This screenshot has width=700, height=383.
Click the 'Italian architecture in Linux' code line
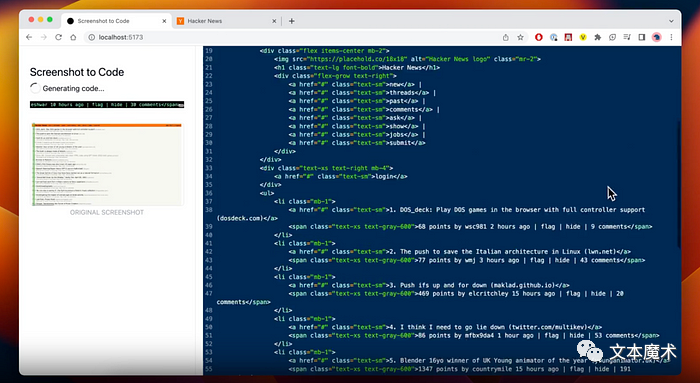[x=459, y=252]
